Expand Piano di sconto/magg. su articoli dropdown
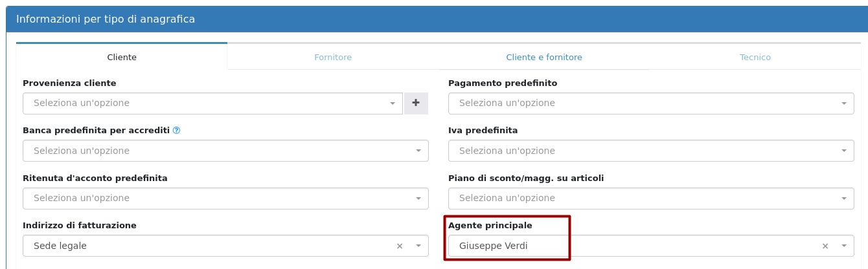The width and height of the screenshot is (868, 269). tap(650, 199)
